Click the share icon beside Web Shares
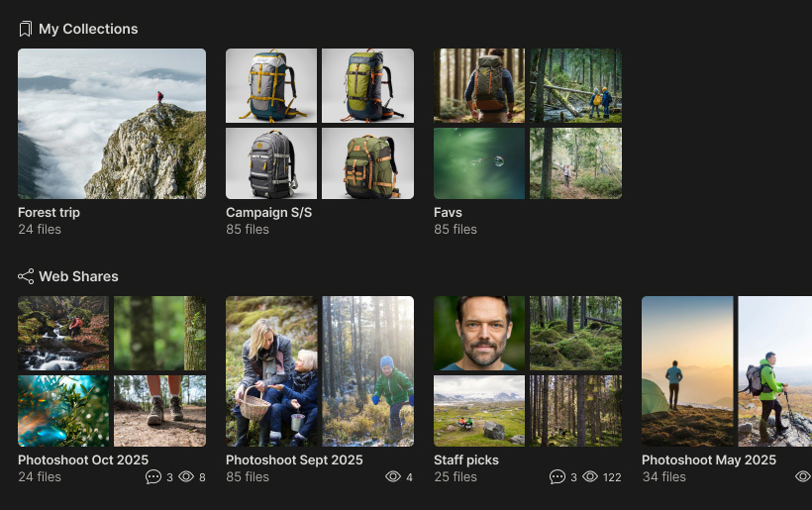Image resolution: width=812 pixels, height=510 pixels. 26,276
